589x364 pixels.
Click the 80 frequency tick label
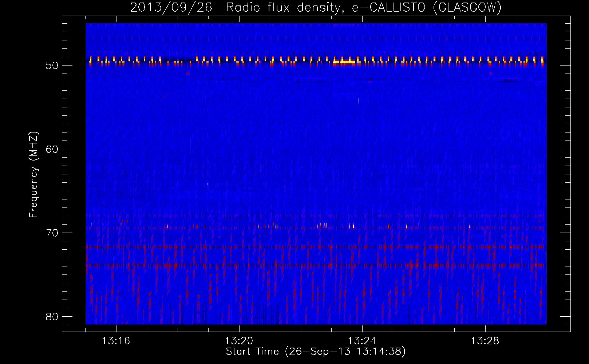(x=52, y=317)
